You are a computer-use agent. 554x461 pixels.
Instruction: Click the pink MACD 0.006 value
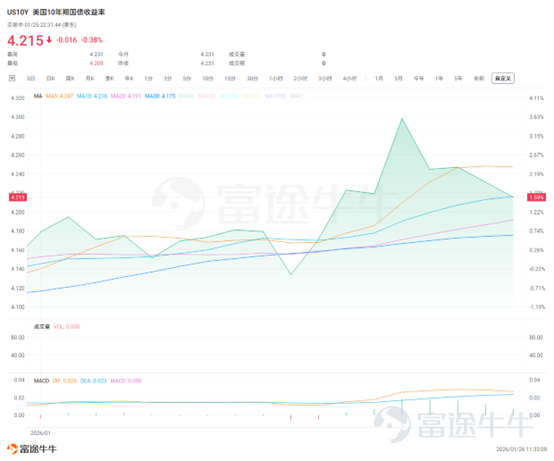click(x=126, y=381)
